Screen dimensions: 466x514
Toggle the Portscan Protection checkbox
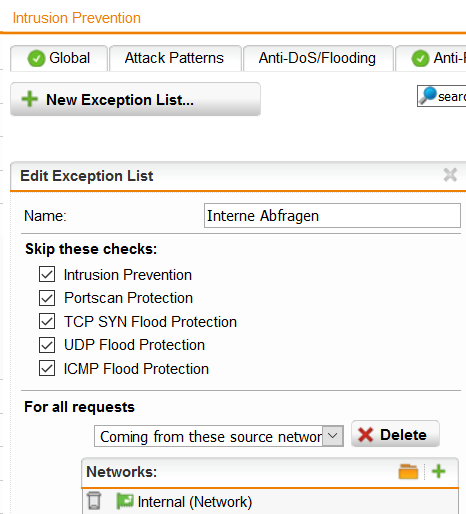pos(47,298)
